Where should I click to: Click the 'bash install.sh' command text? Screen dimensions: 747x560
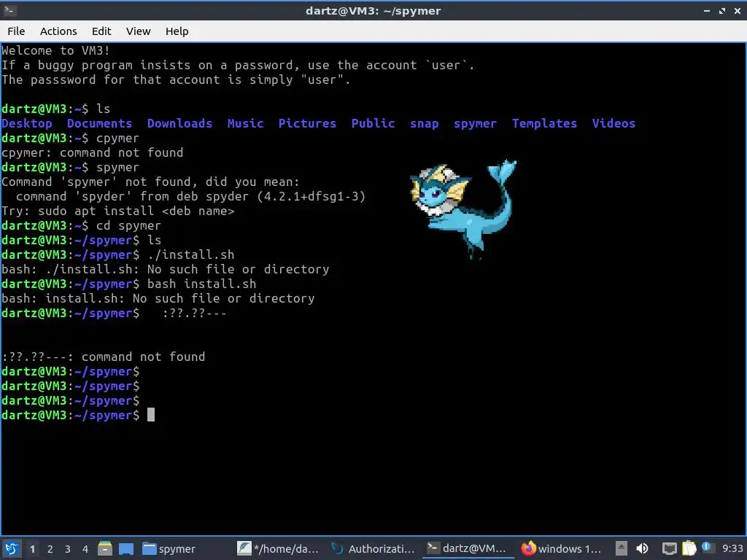201,284
